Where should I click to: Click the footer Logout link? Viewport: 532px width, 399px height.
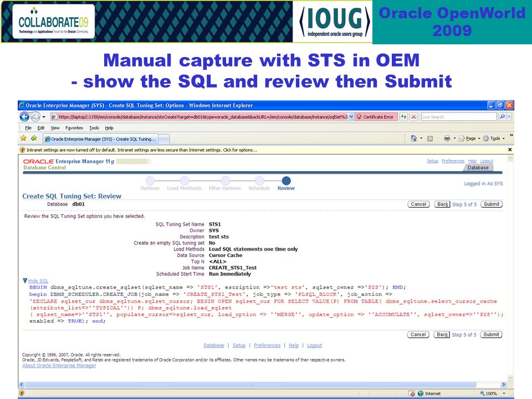click(x=314, y=345)
